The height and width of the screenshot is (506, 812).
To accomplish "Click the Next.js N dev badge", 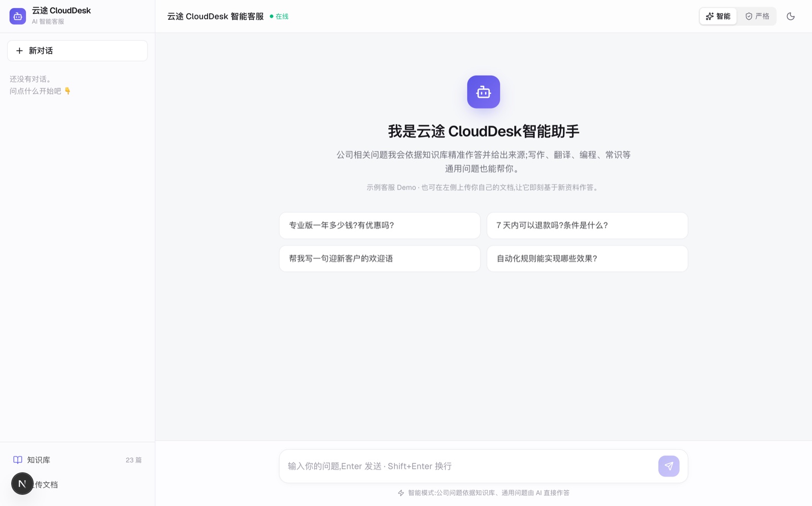I will [x=22, y=484].
